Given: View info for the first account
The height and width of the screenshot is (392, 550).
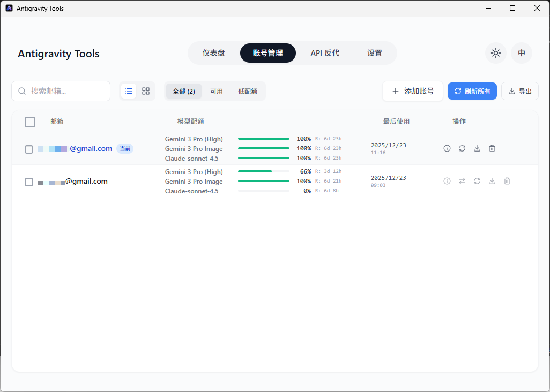Looking at the screenshot, I should tap(447, 148).
